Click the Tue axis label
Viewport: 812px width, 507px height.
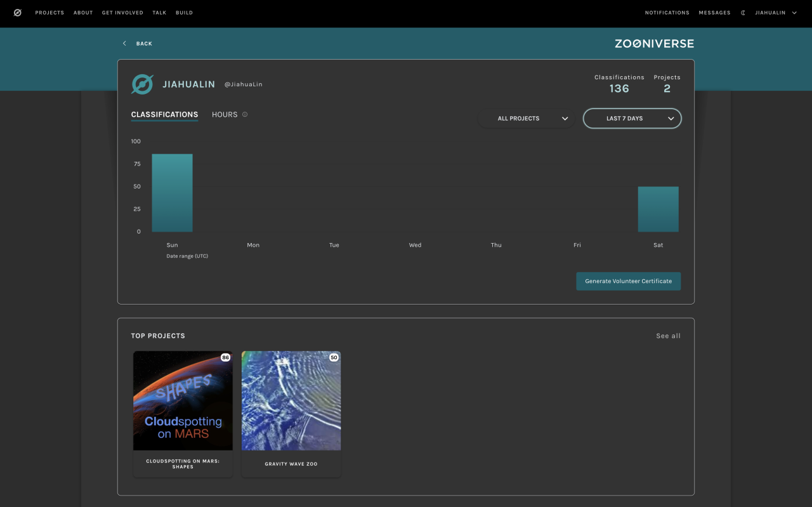coord(334,245)
